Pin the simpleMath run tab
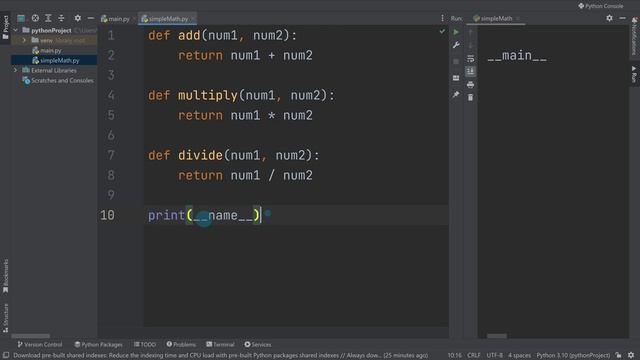 tap(456, 95)
